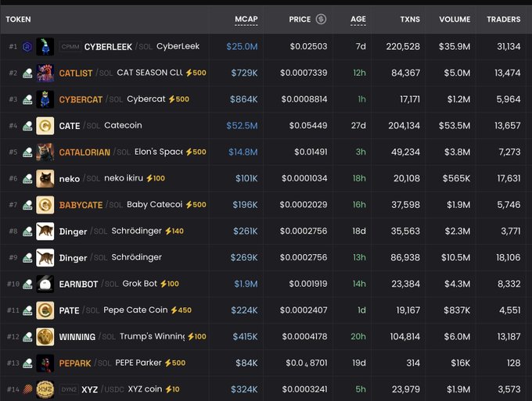Open the Dinger token in row #8
The width and height of the screenshot is (532, 401).
click(73, 231)
